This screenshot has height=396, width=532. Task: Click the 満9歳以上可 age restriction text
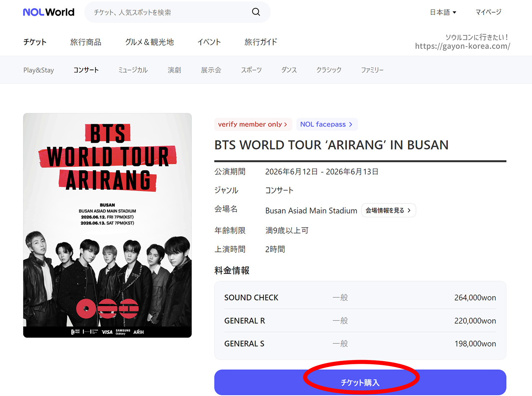[287, 230]
